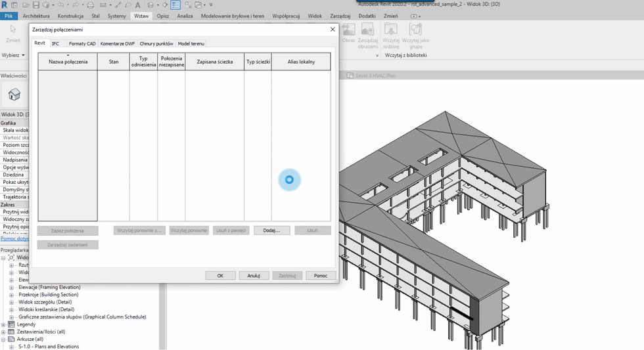Toggle the Thin Lines icon
Viewport: 644px width, 350px height.
[175, 5]
